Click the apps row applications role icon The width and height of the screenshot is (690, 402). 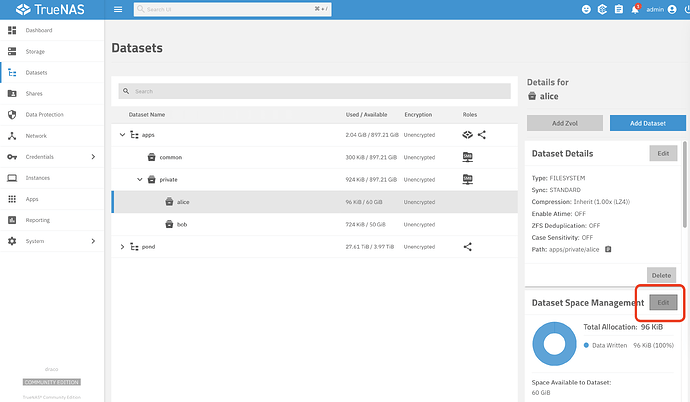coord(467,135)
